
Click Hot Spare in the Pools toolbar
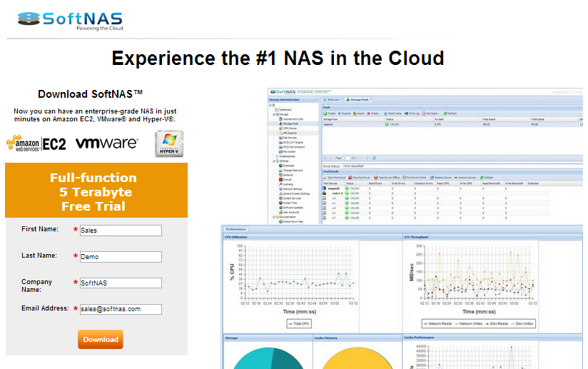click(430, 113)
